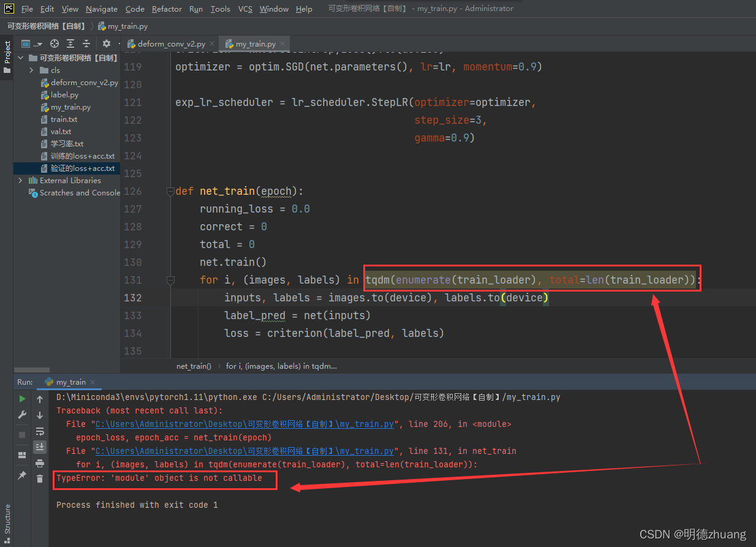Click the TypeError message line in console
This screenshot has width=756, height=547.
(x=159, y=478)
